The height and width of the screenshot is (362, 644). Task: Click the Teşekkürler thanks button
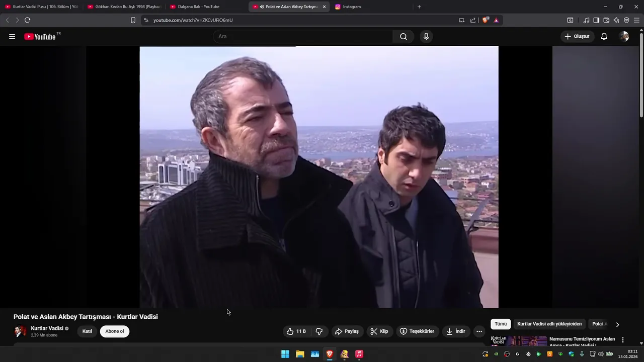point(417,331)
